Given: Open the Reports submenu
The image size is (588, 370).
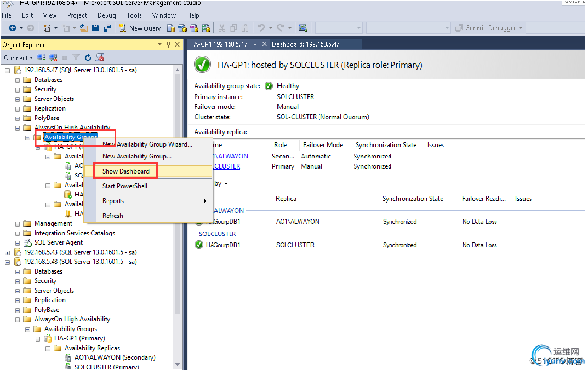Looking at the screenshot, I should click(x=149, y=201).
